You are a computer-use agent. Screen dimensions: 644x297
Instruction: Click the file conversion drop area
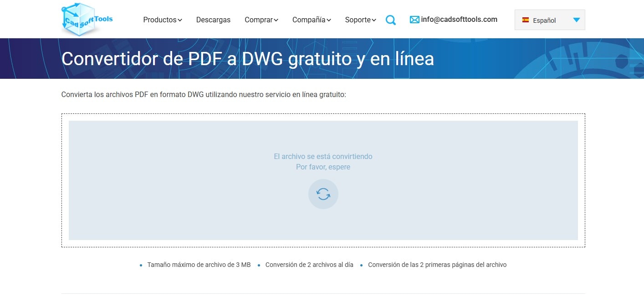[182, 214]
